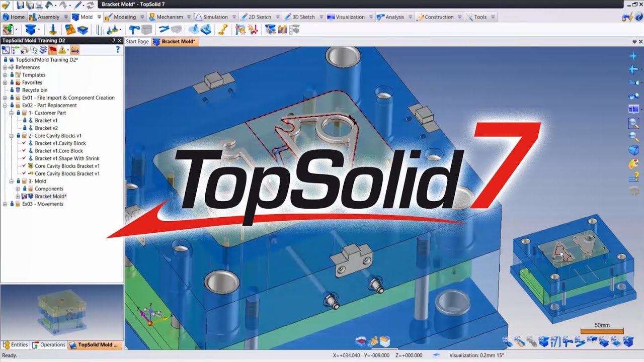Image resolution: width=644 pixels, height=362 pixels.
Task: Switch to the Start Page document tab
Action: click(137, 42)
